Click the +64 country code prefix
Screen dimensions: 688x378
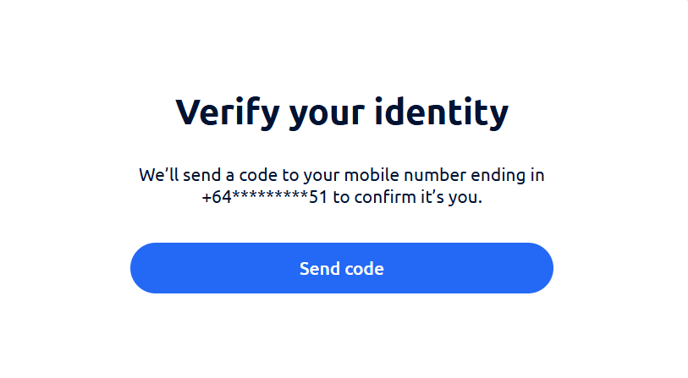[216, 197]
